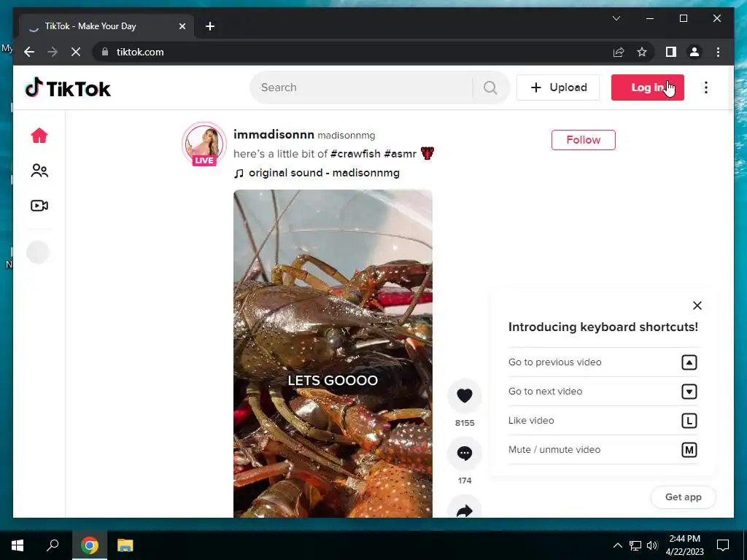Toggle Chrome side panel icon
This screenshot has width=747, height=560.
tap(671, 52)
